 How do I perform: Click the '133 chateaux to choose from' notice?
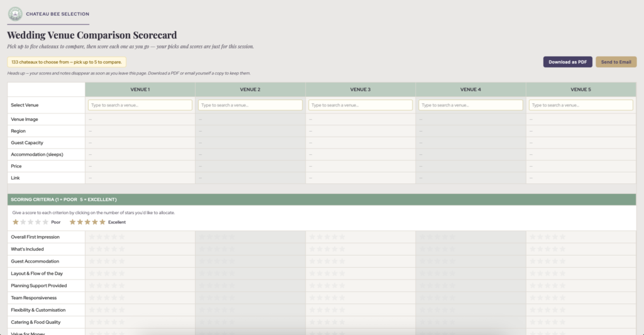click(67, 62)
